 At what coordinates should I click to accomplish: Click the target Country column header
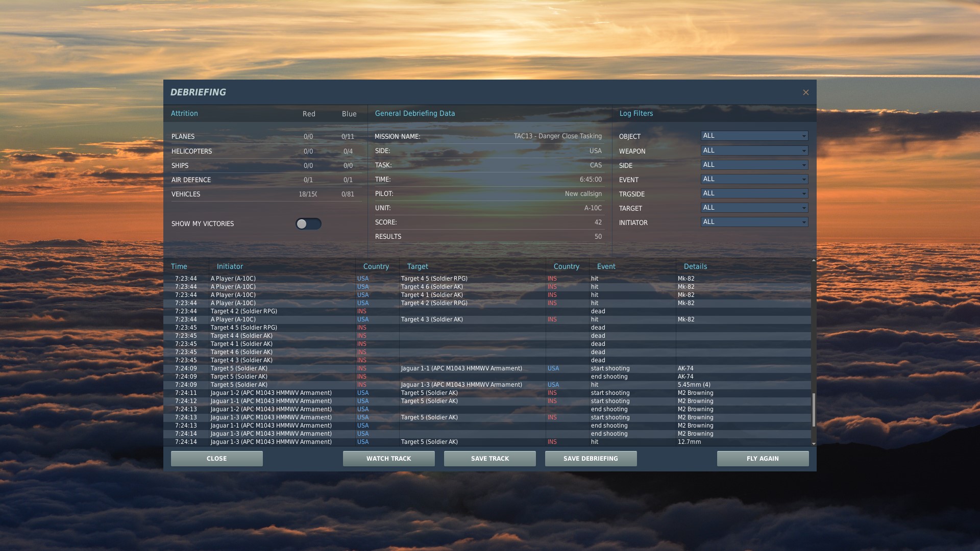tap(566, 266)
